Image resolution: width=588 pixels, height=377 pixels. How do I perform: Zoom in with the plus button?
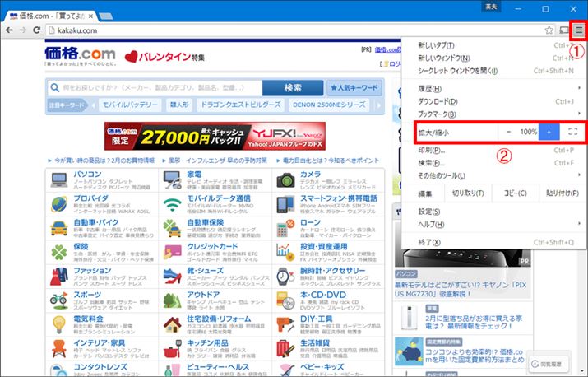(x=549, y=132)
